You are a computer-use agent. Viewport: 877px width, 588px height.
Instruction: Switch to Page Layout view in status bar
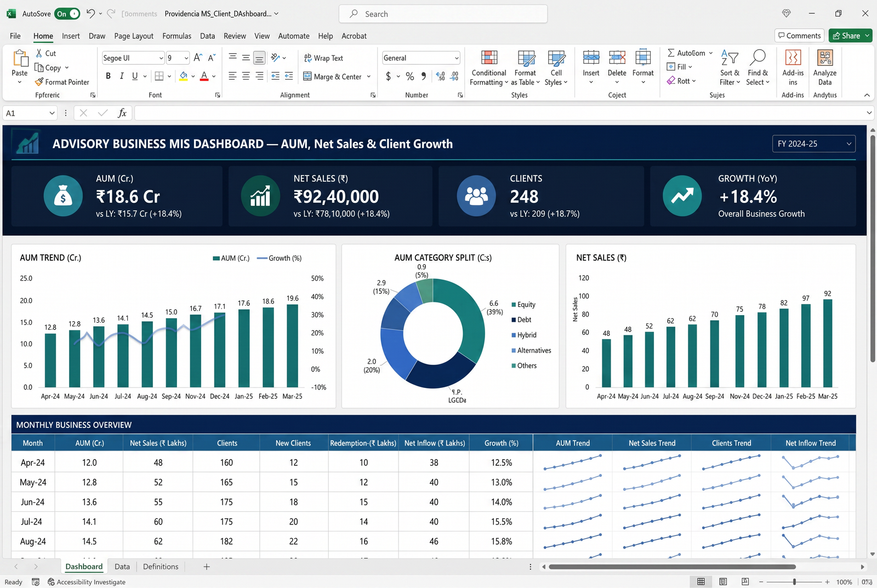723,581
